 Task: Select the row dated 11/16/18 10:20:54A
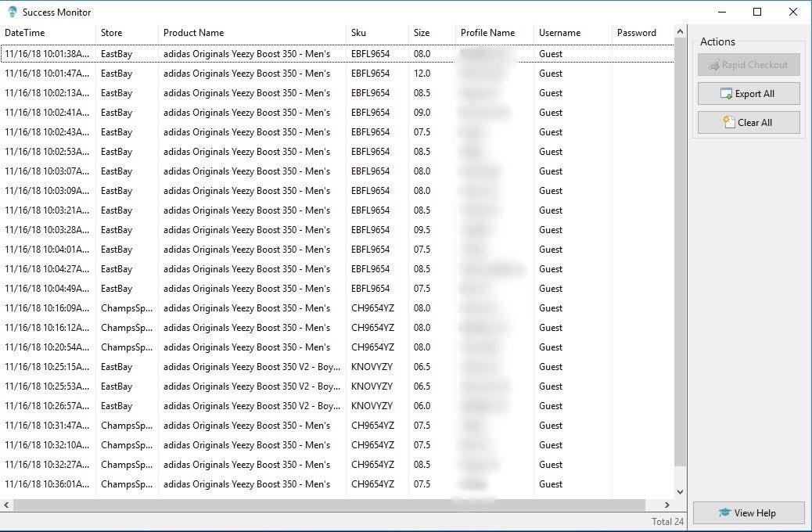coord(337,347)
